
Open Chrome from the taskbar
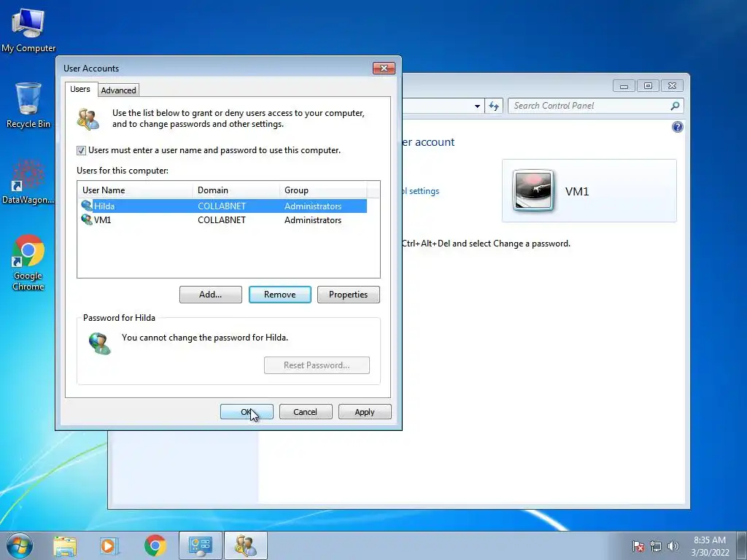155,545
